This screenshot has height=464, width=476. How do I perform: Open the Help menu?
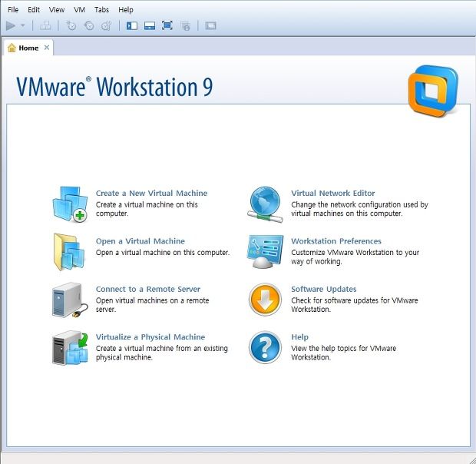(x=126, y=10)
